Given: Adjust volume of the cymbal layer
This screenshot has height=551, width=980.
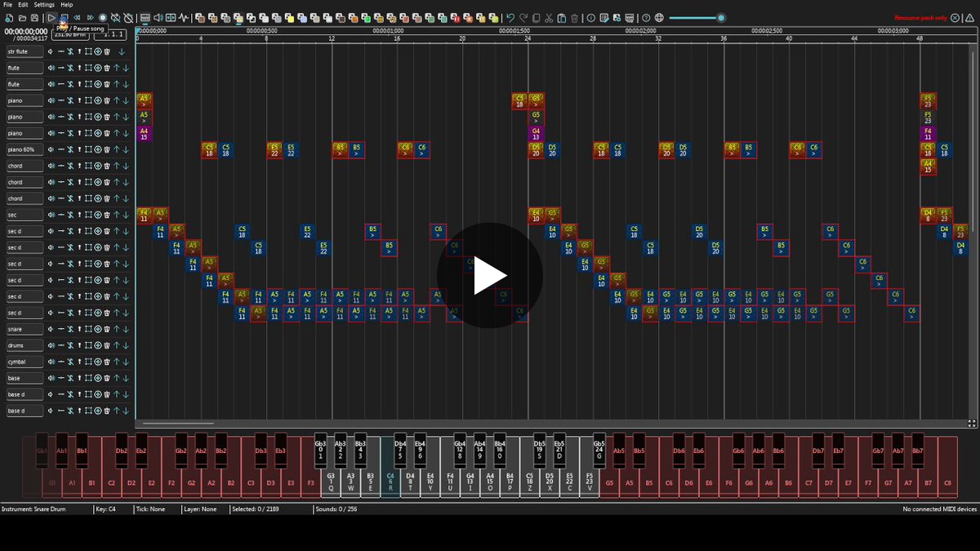Looking at the screenshot, I should tap(51, 362).
